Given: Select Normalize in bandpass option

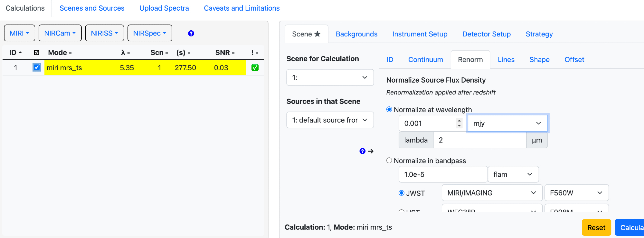Looking at the screenshot, I should pyautogui.click(x=389, y=161).
